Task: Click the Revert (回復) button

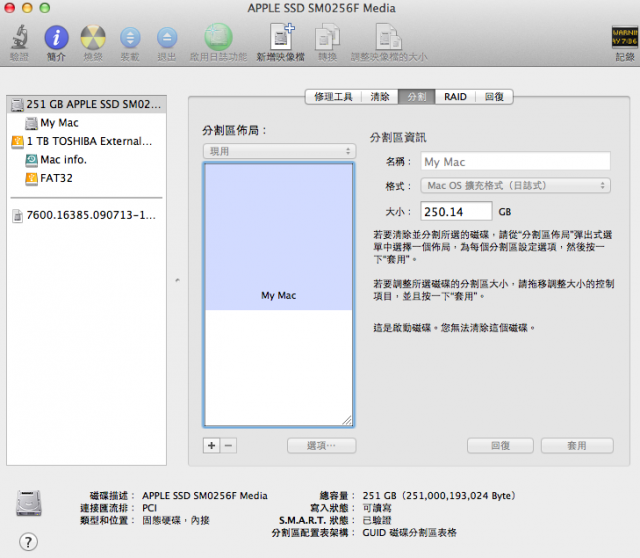Action: 500,445
